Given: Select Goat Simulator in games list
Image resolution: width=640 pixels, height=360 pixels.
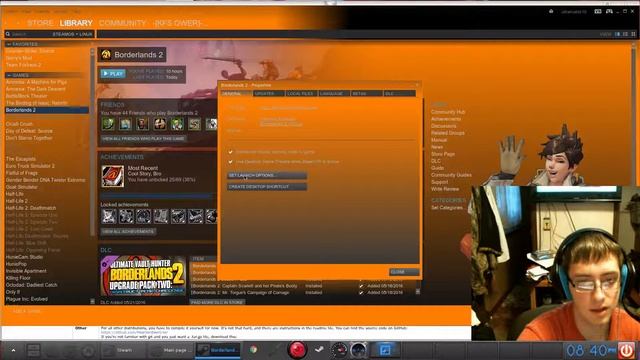Looking at the screenshot, I should [x=21, y=187].
